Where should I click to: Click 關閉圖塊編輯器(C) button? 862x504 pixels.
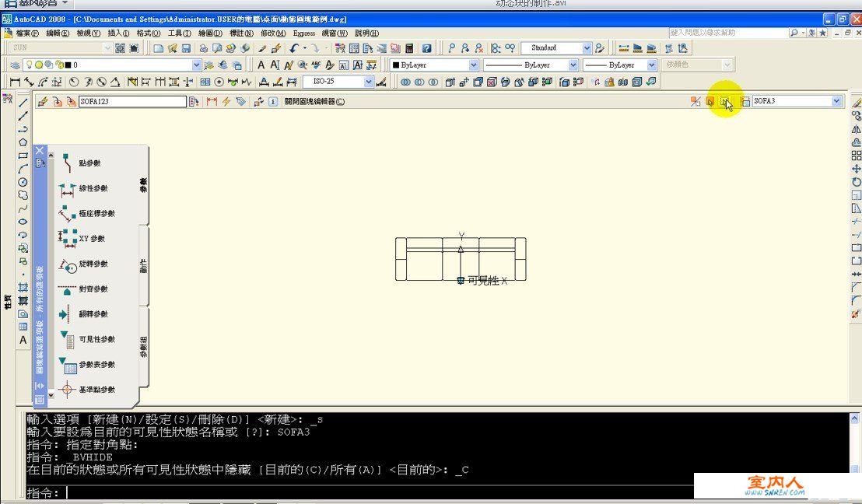314,102
